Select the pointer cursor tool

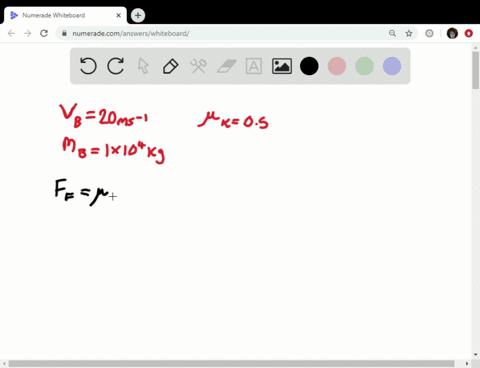143,66
